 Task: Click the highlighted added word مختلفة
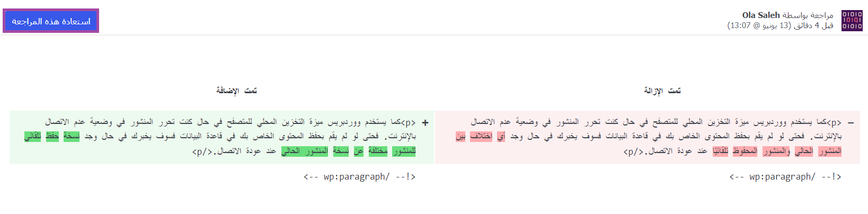378,151
